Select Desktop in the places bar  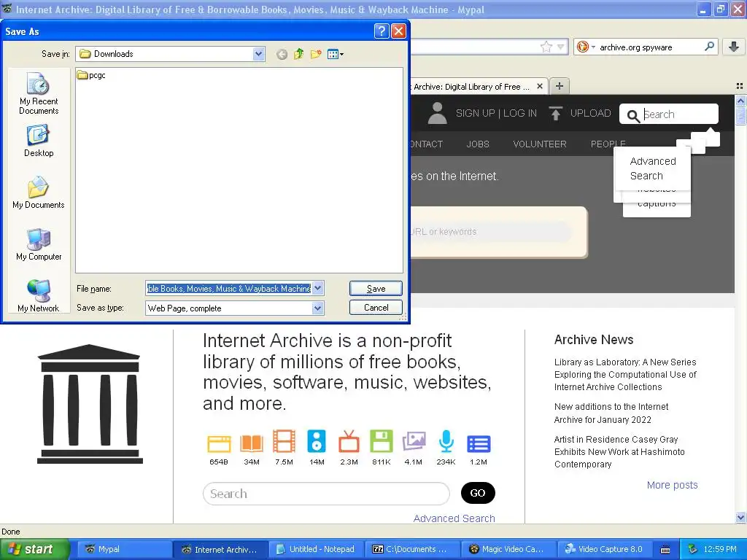39,141
